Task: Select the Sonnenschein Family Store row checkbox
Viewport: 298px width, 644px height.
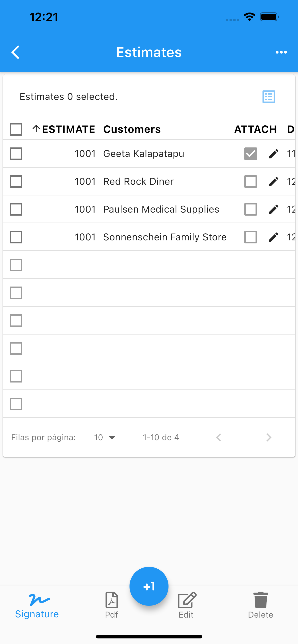Action: click(16, 237)
